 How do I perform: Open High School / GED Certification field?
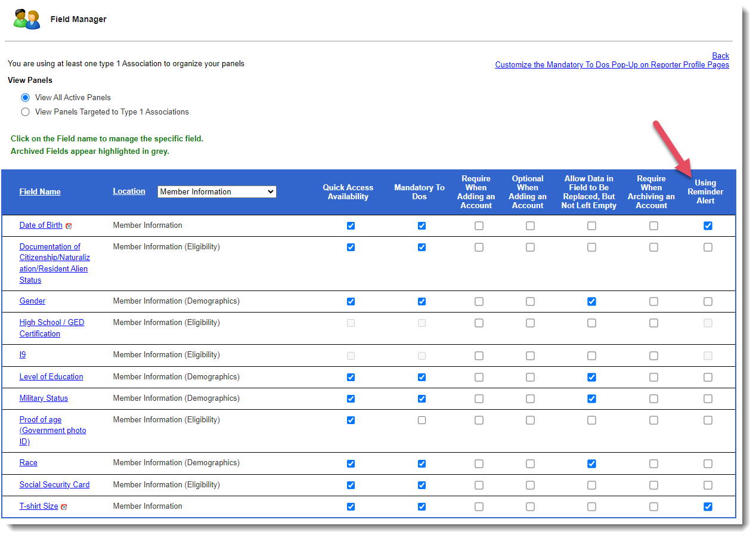52,327
